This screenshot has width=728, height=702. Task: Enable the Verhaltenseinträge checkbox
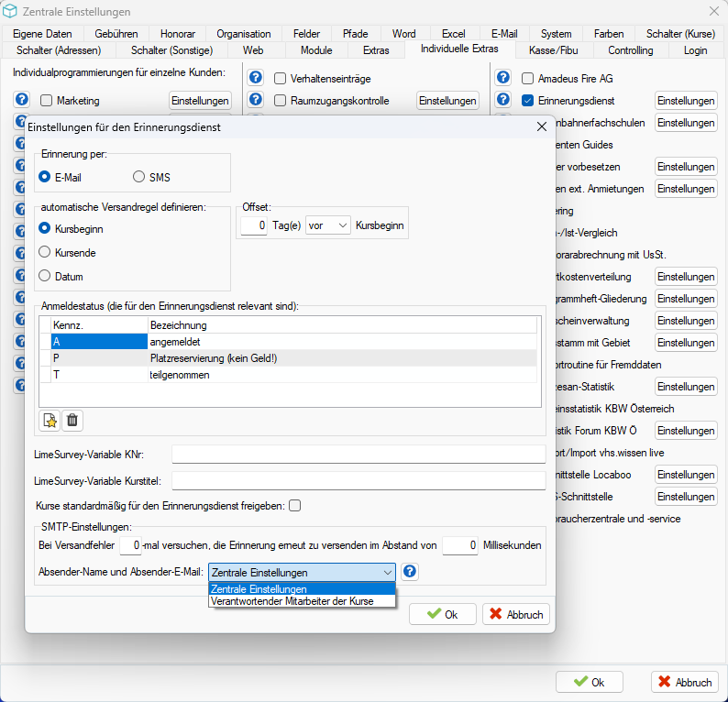point(280,79)
